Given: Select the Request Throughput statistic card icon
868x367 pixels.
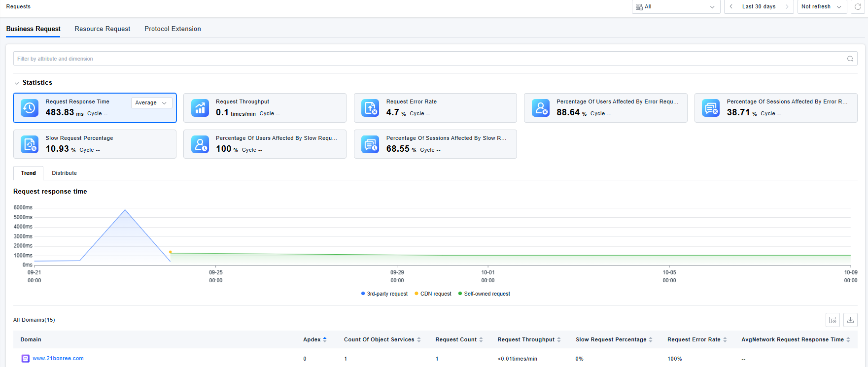Looking at the screenshot, I should 200,108.
